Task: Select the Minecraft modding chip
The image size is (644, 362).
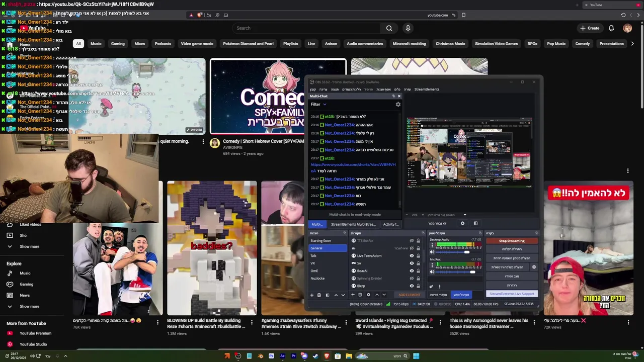Action: [x=410, y=44]
